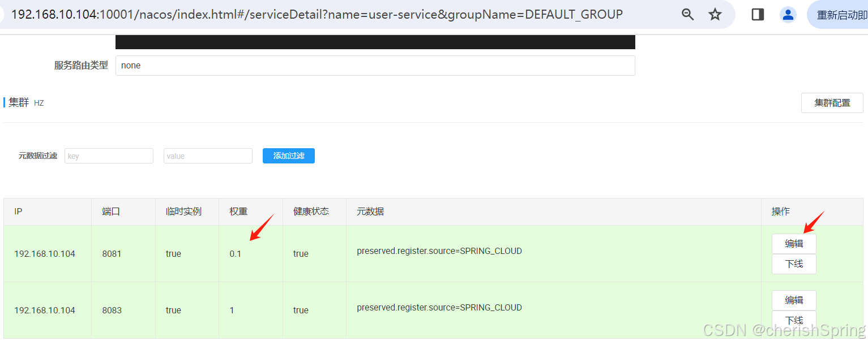Click the 添加过滤 button
The width and height of the screenshot is (868, 345).
click(288, 156)
